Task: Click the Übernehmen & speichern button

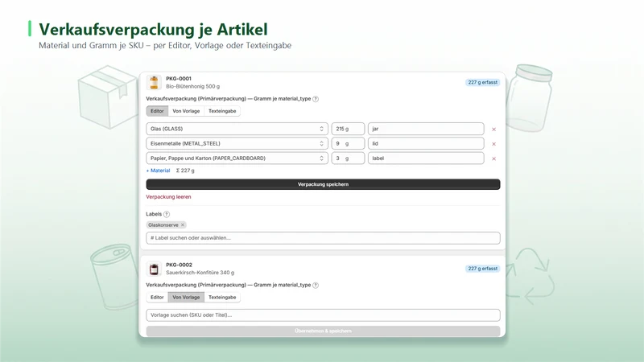Action: (324, 331)
